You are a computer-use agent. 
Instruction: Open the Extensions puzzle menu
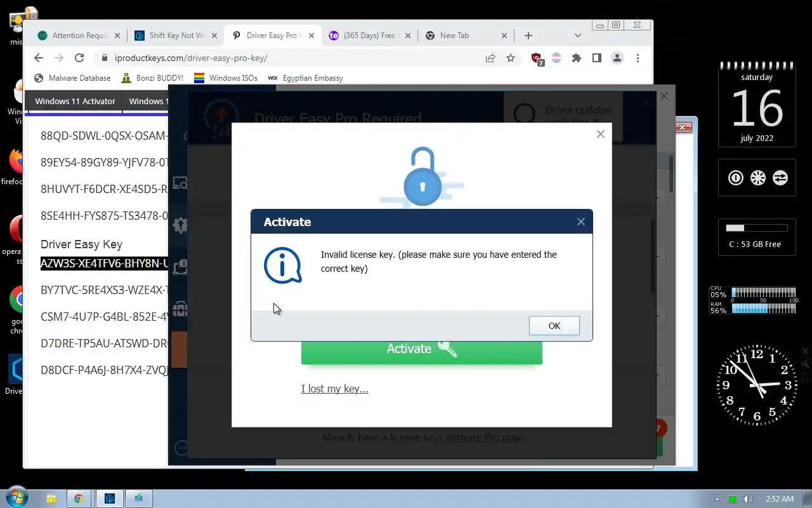[576, 58]
